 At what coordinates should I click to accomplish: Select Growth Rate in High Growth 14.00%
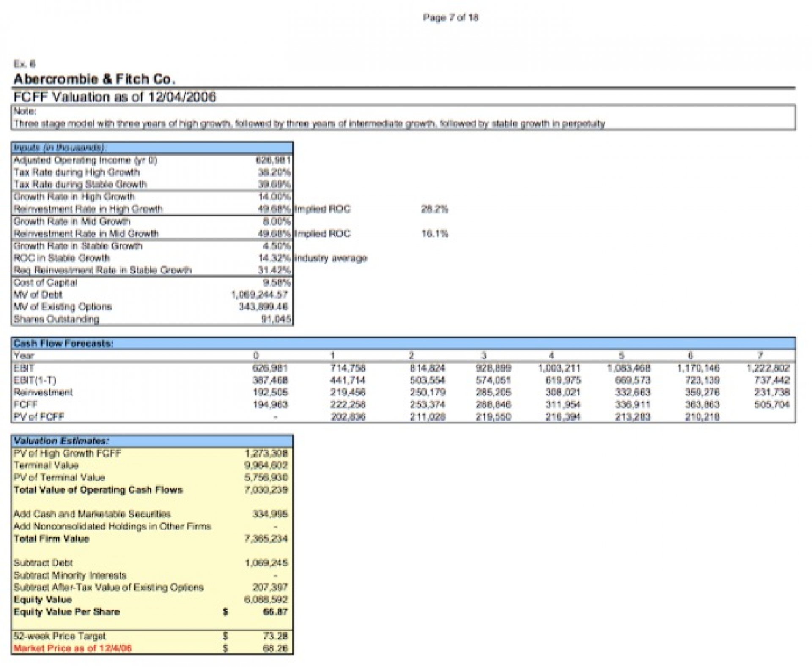pos(274,197)
